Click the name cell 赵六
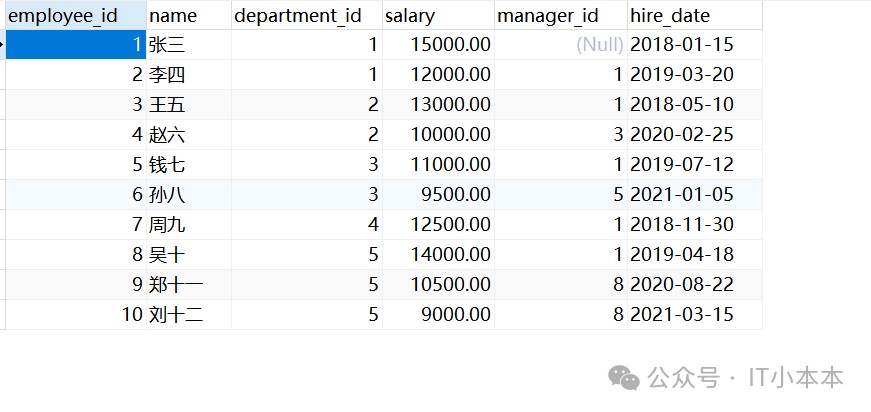This screenshot has width=871, height=412. 189,135
